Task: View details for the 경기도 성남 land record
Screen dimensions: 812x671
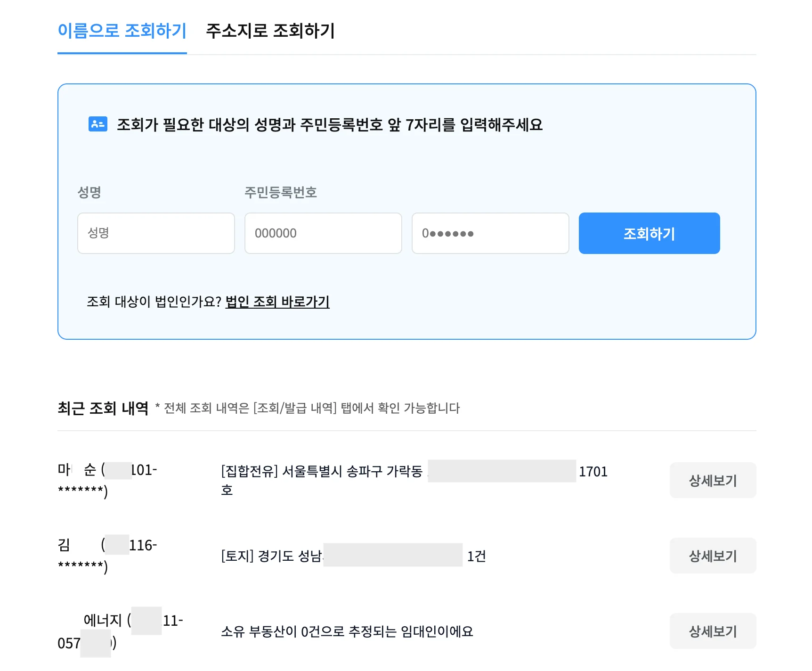Action: click(712, 556)
